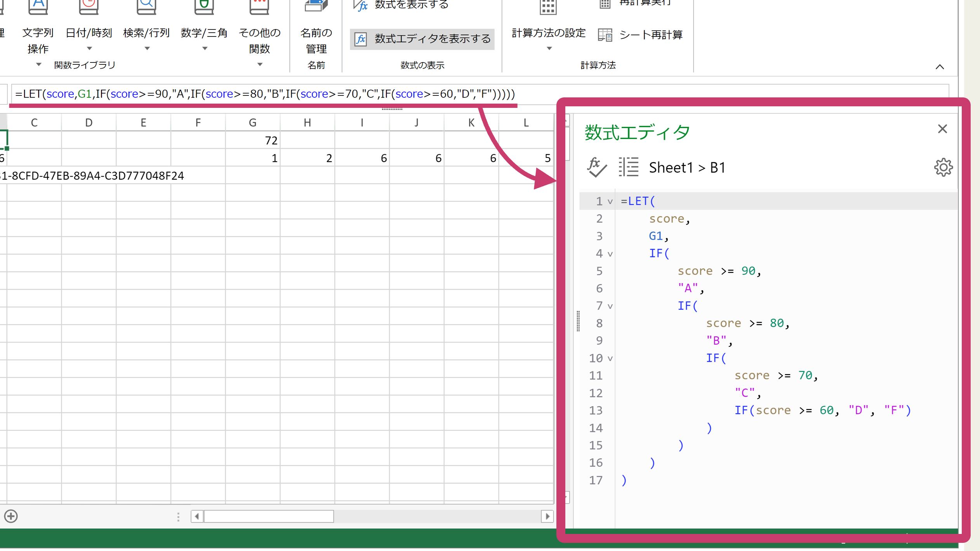Click the formula bar expand handle

tap(392, 109)
